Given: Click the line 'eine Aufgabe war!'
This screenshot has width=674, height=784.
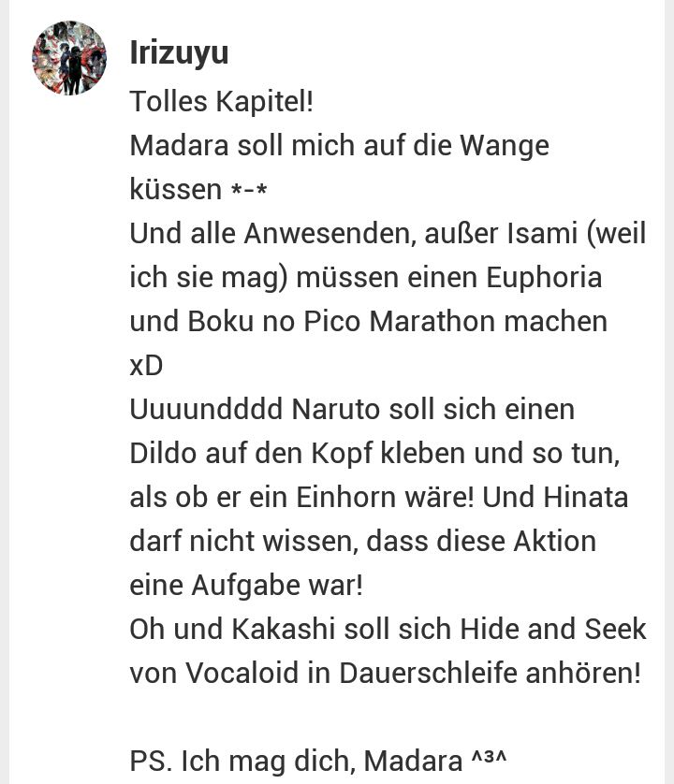Looking at the screenshot, I should tap(246, 586).
